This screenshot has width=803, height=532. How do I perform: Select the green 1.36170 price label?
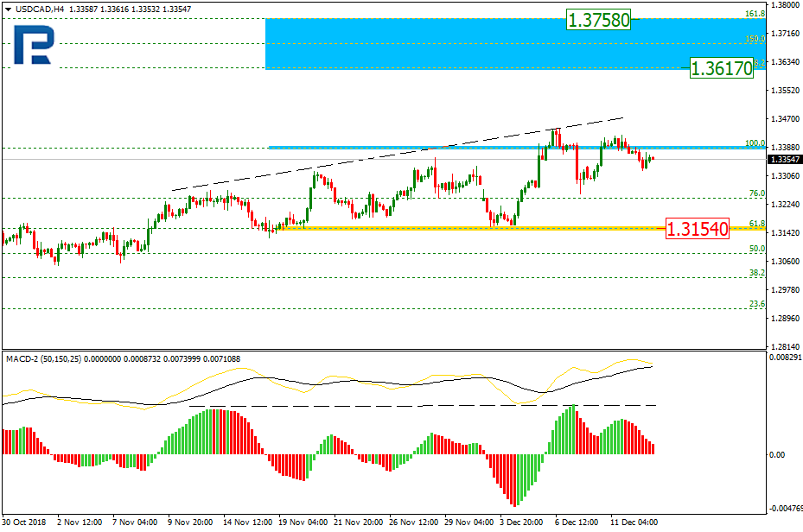coord(722,67)
